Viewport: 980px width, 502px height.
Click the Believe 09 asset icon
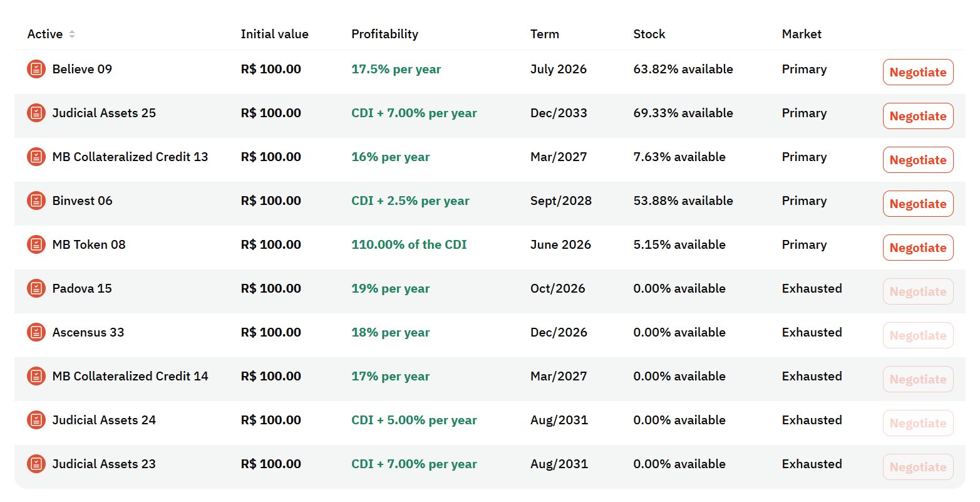click(x=36, y=69)
